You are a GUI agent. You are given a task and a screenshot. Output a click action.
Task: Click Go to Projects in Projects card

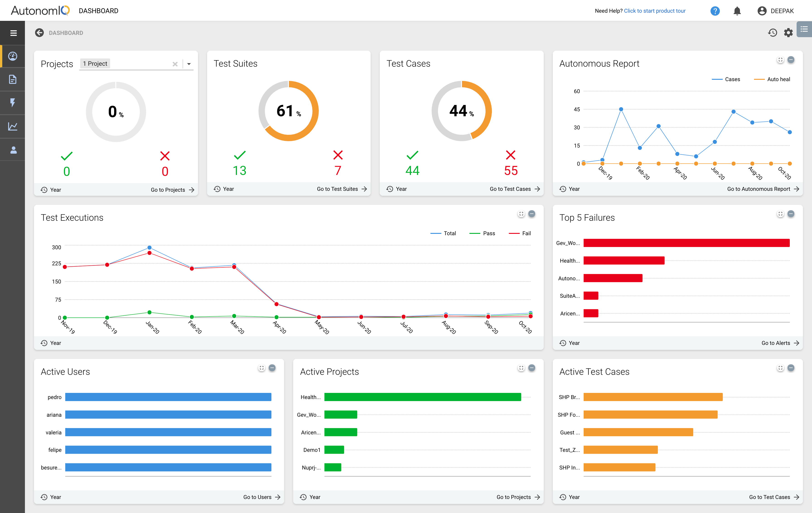(173, 190)
